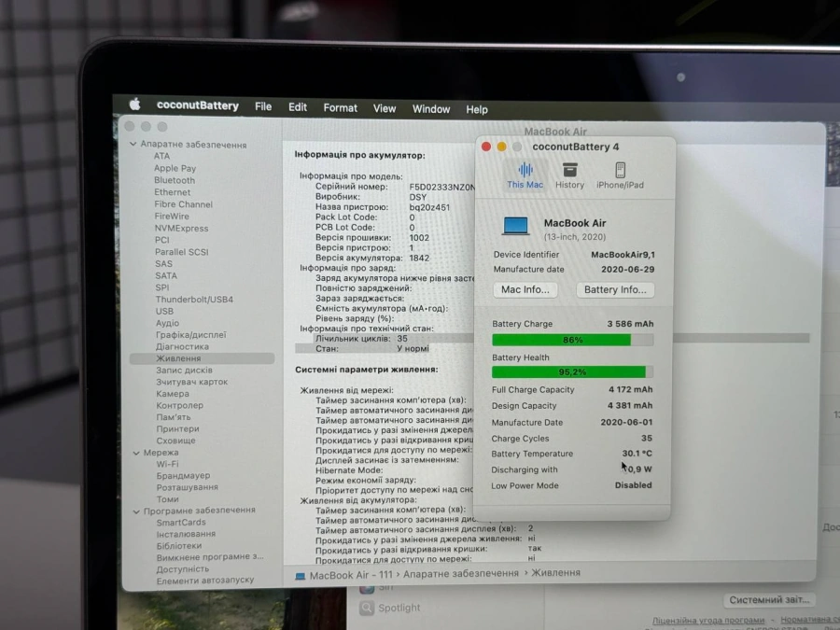Collapse the Апаратне забезпечення tree section

click(133, 145)
